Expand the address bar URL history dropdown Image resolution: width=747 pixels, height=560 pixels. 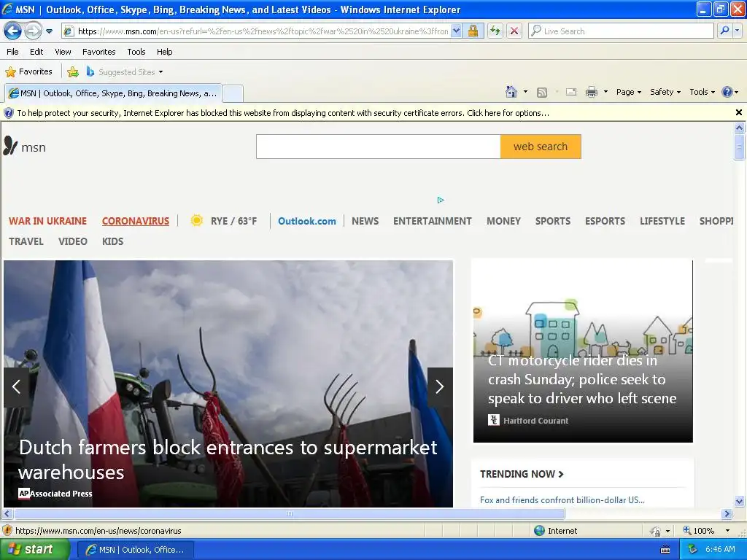456,31
